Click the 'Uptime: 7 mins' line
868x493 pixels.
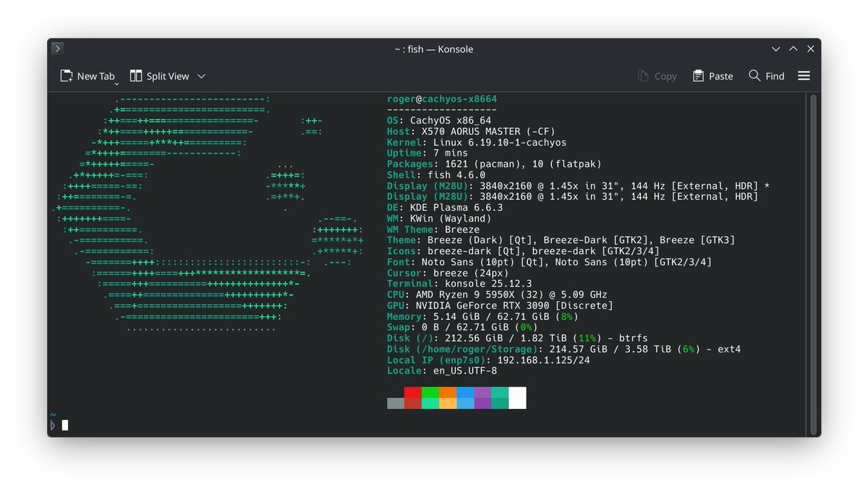click(427, 153)
